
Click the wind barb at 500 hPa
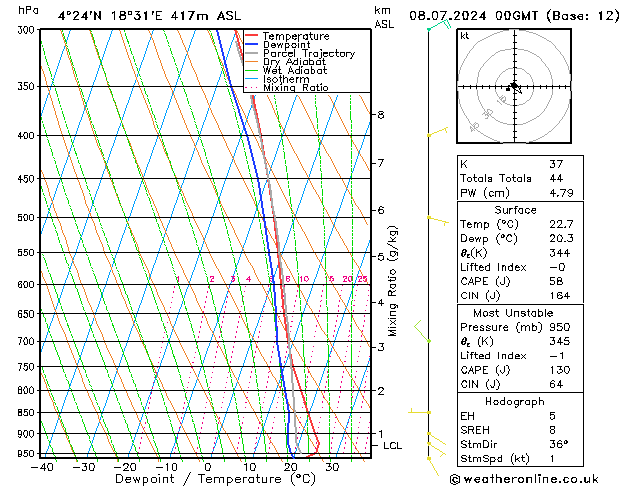coord(437,217)
